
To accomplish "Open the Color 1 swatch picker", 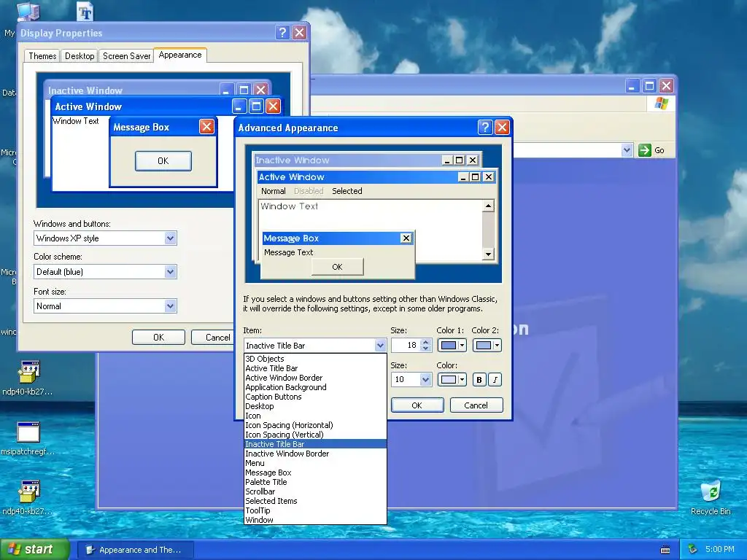I will click(452, 345).
